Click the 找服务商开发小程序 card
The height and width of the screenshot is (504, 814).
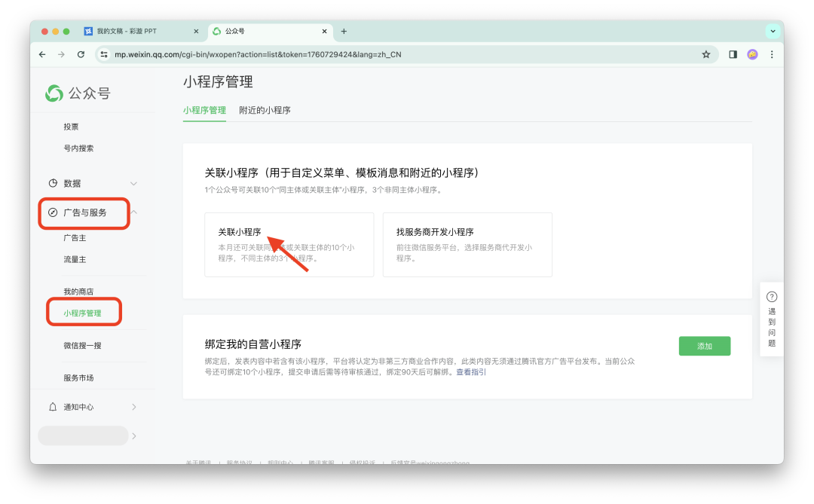coord(467,245)
